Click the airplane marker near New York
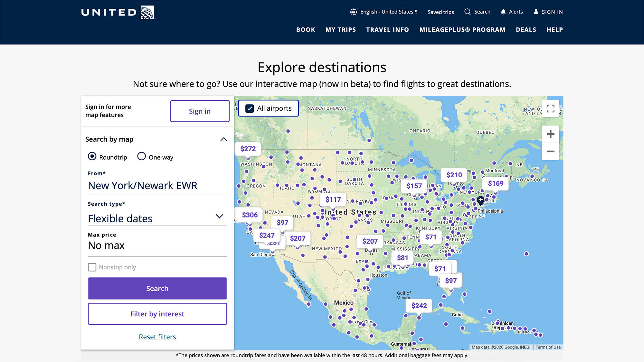 point(480,200)
